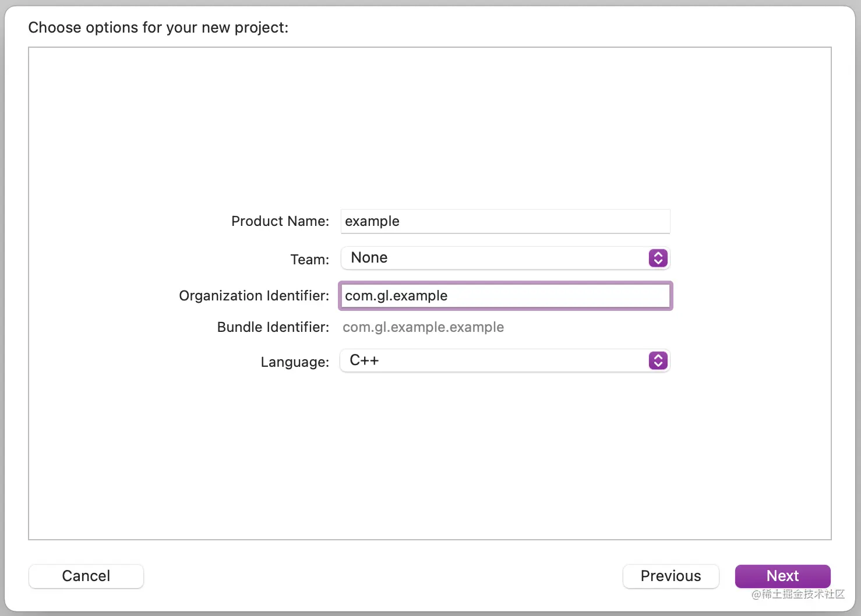Screen dimensions: 861x616
Task: Click the Team label
Action: (310, 260)
